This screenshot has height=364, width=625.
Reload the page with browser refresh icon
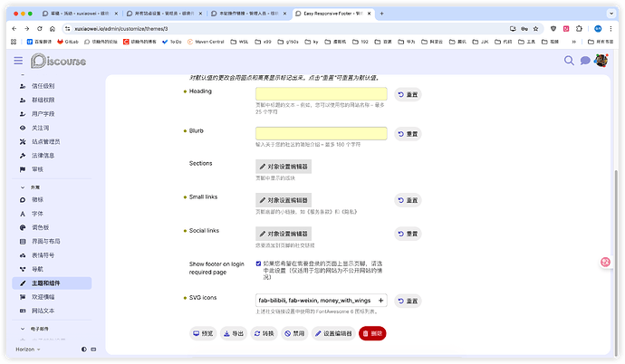pos(40,29)
